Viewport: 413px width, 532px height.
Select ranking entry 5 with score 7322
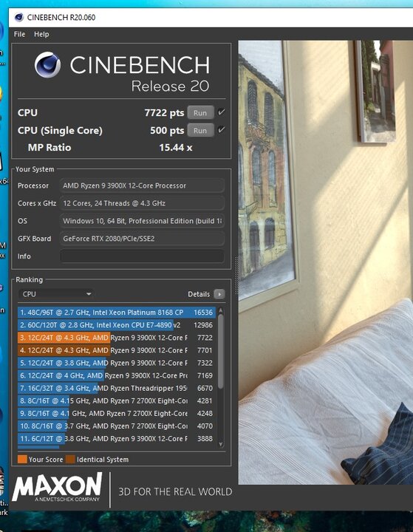point(117,363)
